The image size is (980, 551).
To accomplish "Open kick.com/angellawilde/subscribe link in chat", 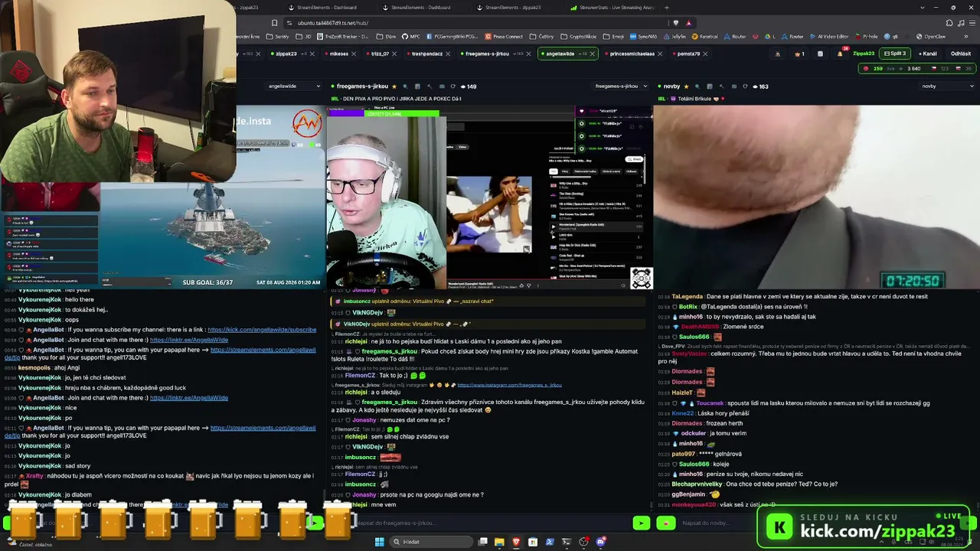I will pyautogui.click(x=262, y=330).
